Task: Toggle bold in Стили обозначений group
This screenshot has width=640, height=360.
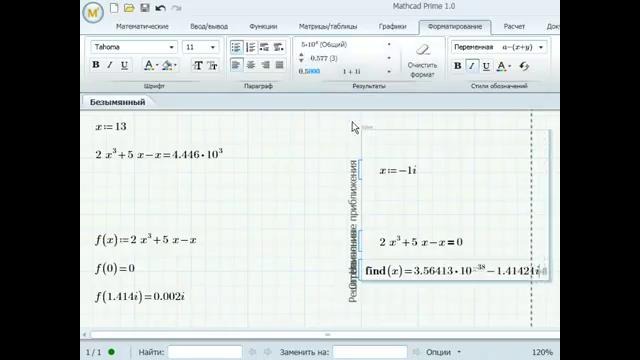Action: pos(458,66)
